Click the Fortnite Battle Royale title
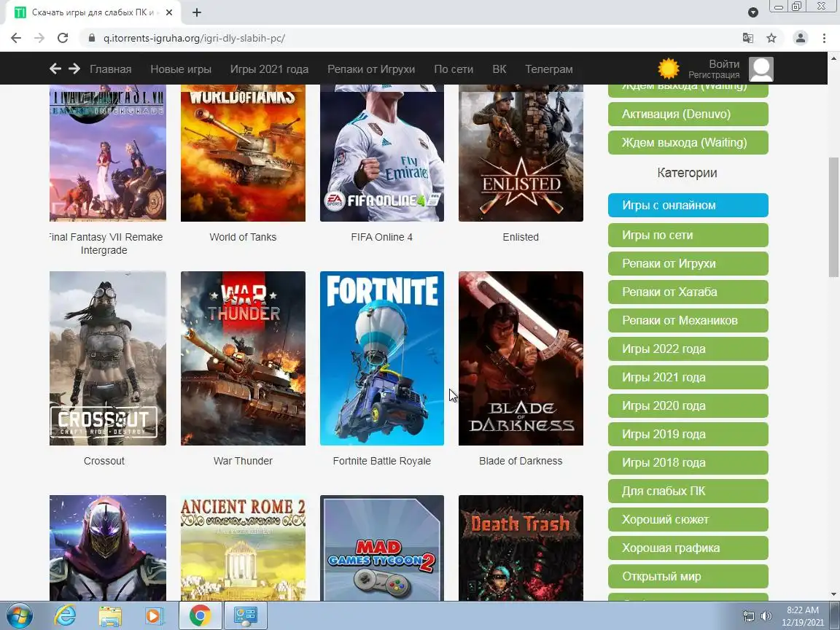 [382, 461]
